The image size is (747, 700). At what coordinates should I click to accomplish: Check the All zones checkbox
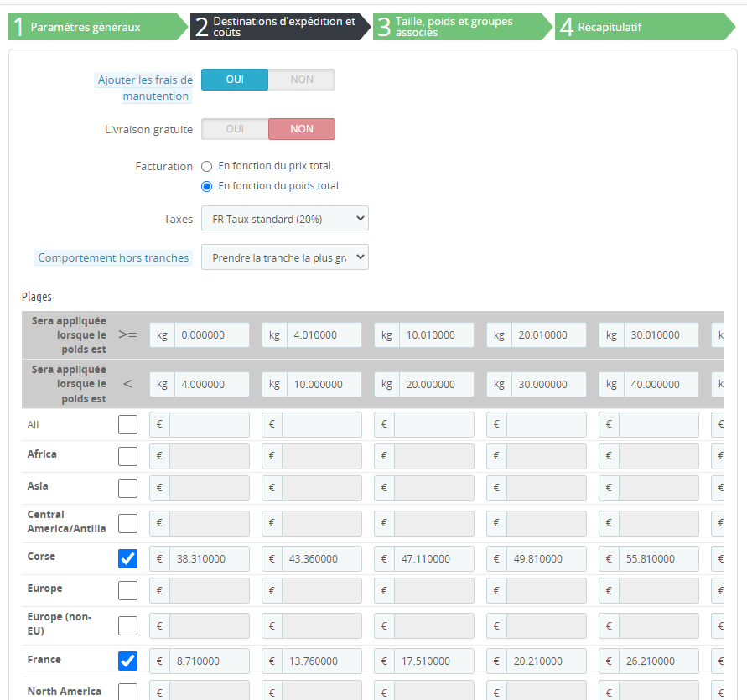127,424
